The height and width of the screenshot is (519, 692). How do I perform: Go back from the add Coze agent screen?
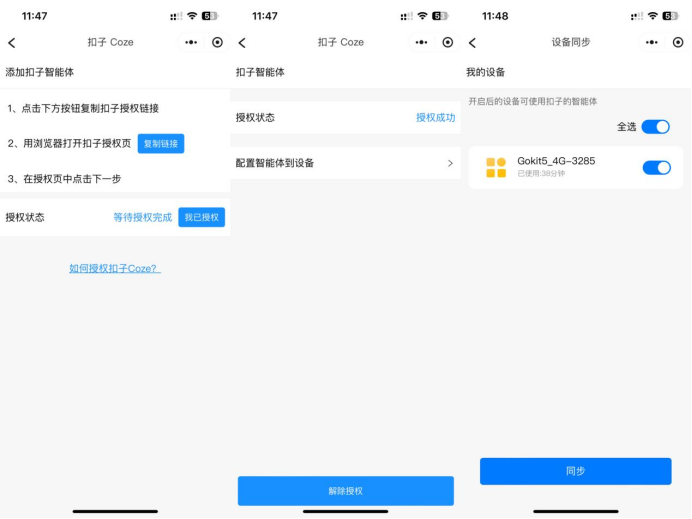pos(12,43)
